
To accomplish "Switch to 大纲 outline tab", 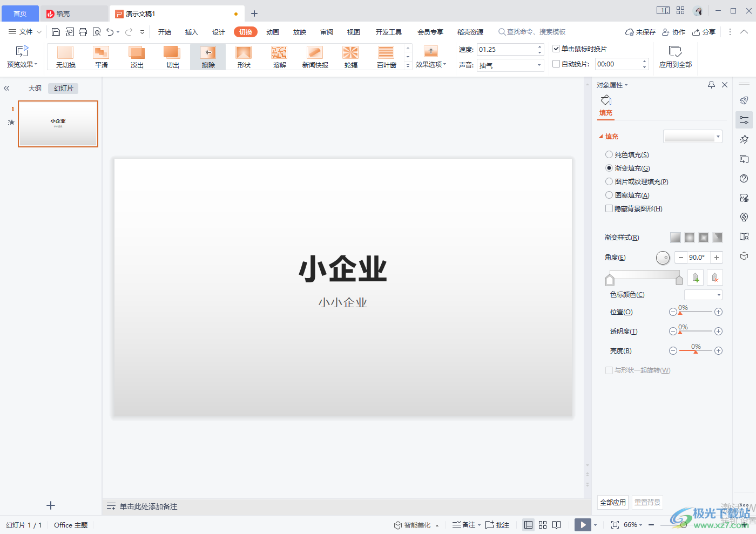I will (35, 89).
